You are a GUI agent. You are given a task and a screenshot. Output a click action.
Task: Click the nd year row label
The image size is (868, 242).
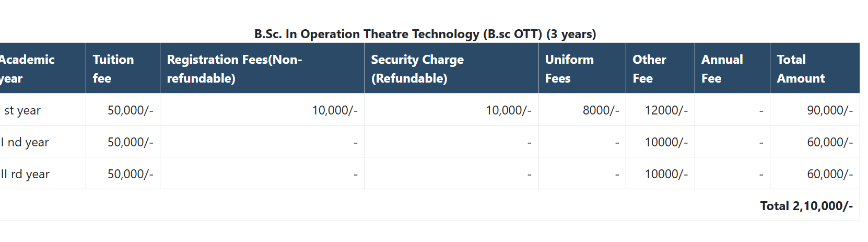point(25,142)
